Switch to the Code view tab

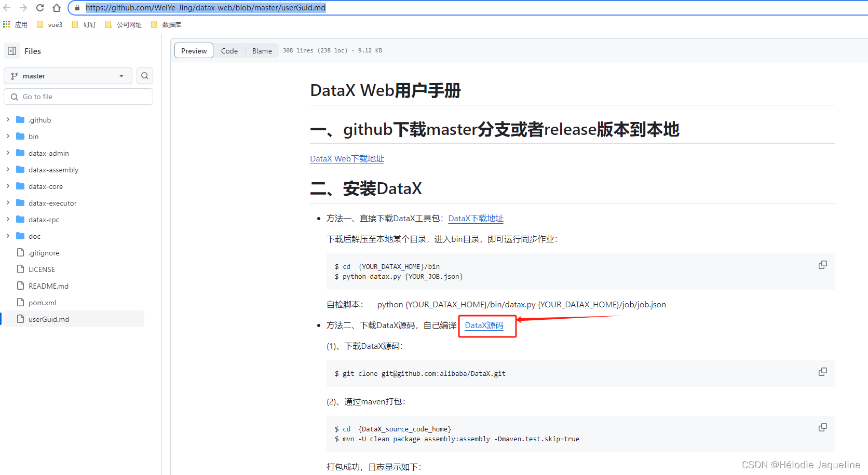tap(229, 51)
